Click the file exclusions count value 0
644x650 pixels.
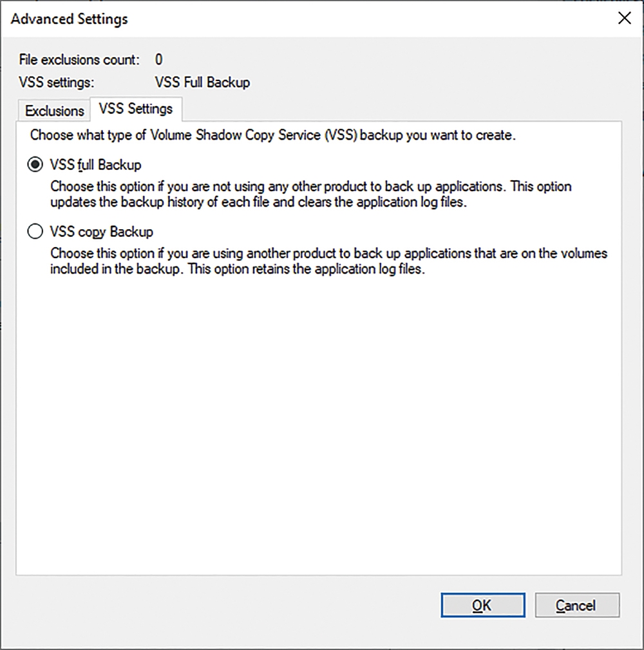[x=159, y=60]
